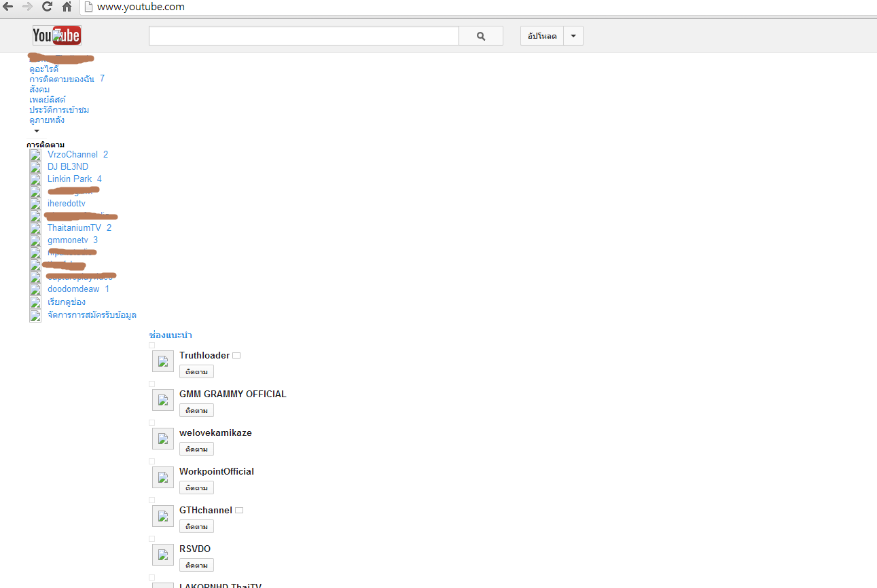Viewport: 877px width, 588px height.
Task: Click the Truthloader channel thumbnail
Action: 163,361
